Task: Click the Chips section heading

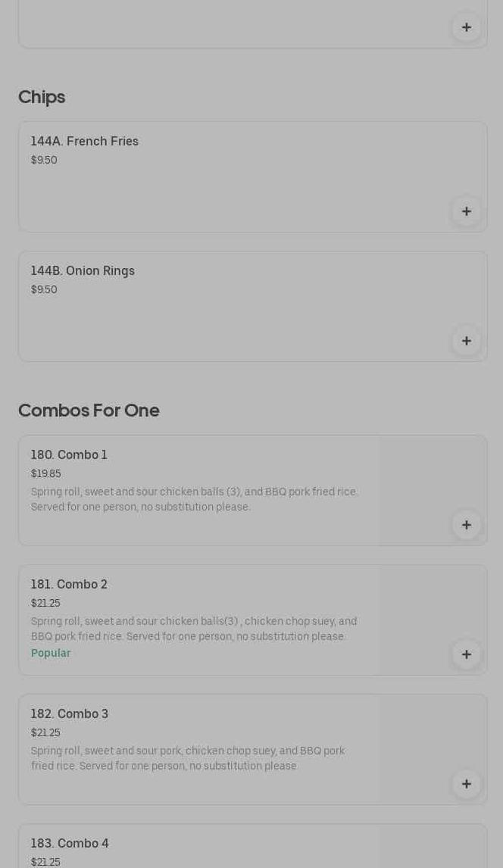Action: pos(42,97)
